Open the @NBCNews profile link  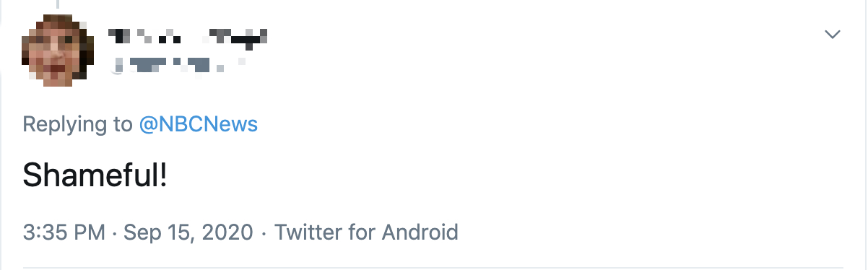(199, 124)
